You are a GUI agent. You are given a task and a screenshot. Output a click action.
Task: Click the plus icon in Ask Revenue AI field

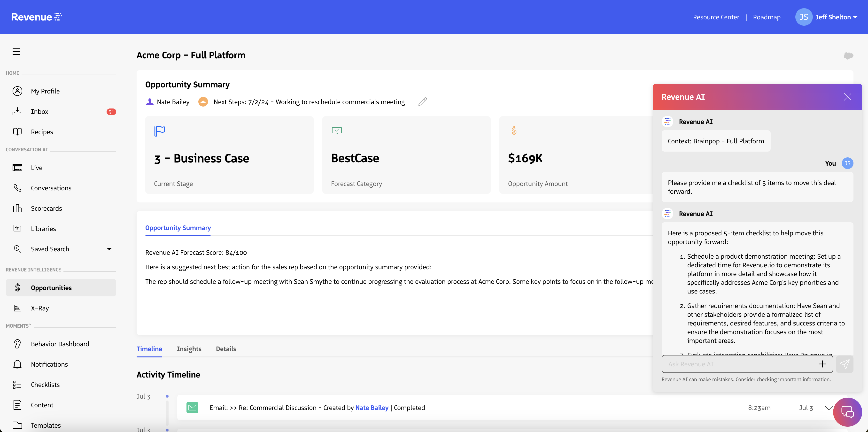pos(822,364)
